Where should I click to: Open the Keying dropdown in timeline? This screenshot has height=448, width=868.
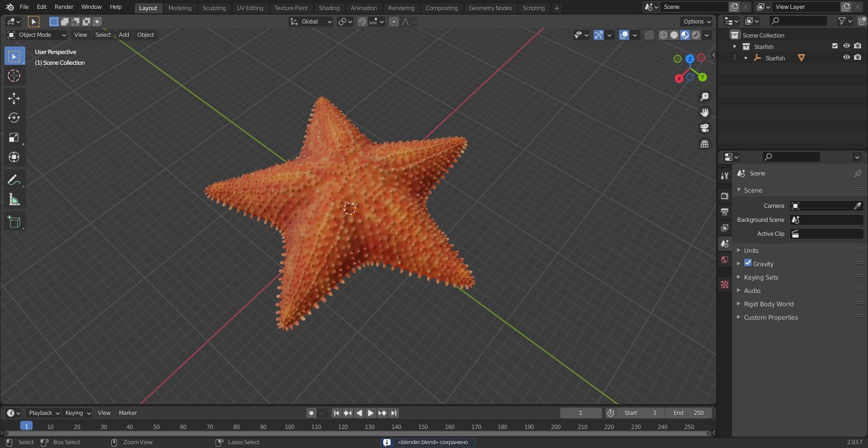(78, 413)
